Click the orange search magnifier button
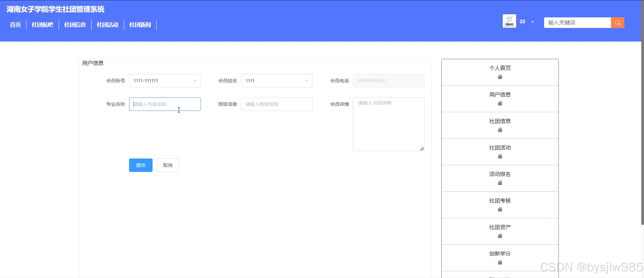The width and height of the screenshot is (644, 278). pyautogui.click(x=617, y=23)
